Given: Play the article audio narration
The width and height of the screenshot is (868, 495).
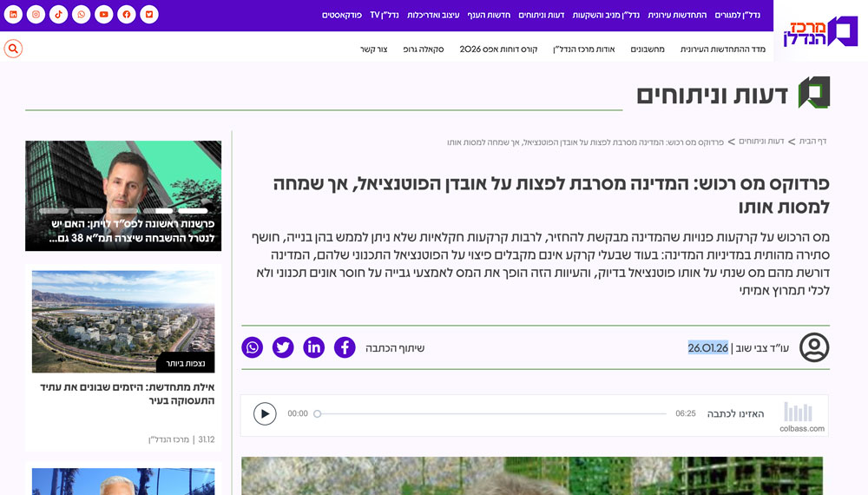Looking at the screenshot, I should (265, 414).
